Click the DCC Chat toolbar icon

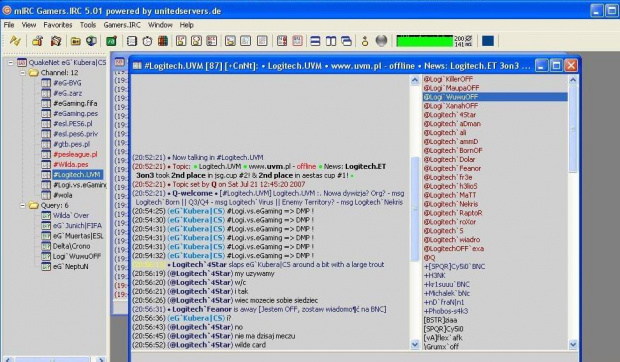point(197,41)
